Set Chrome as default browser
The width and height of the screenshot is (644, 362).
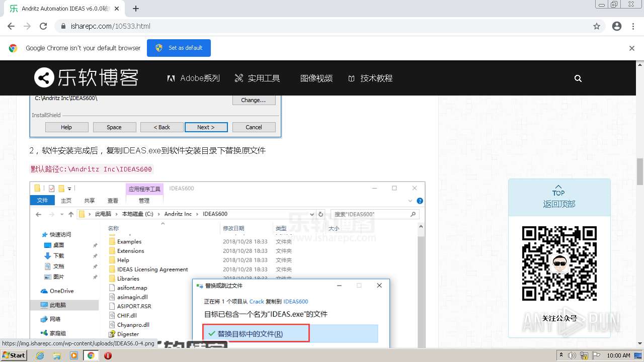pos(179,48)
